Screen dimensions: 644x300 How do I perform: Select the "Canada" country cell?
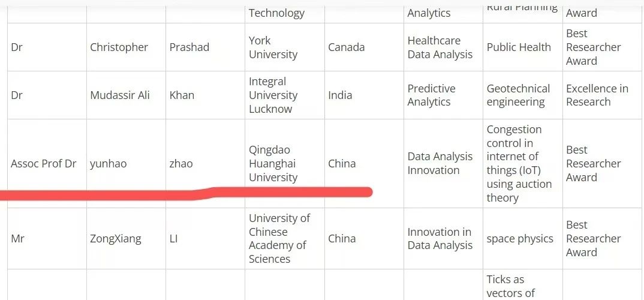pyautogui.click(x=346, y=47)
